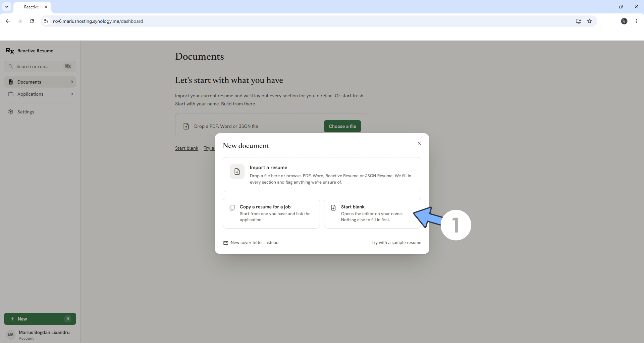The width and height of the screenshot is (644, 343).
Task: Open the Chrome three-dot menu
Action: 636,21
